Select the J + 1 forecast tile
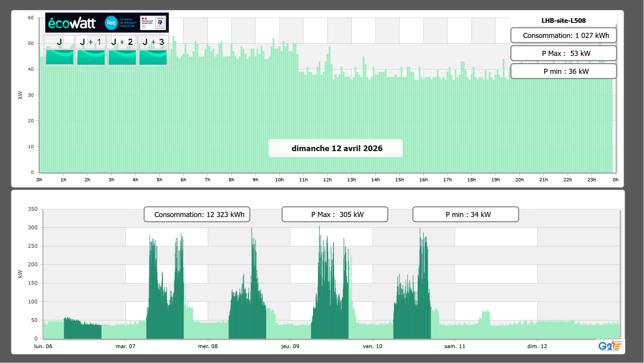This screenshot has height=363, width=644. pyautogui.click(x=91, y=57)
